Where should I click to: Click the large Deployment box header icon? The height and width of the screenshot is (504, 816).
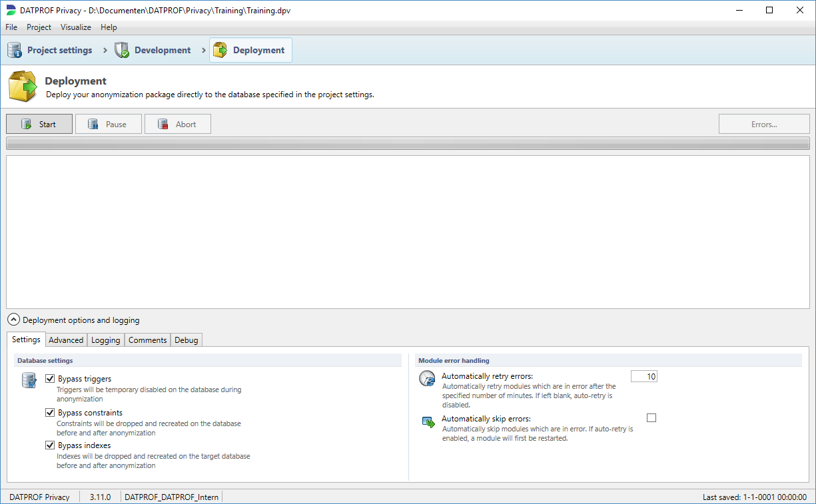[x=23, y=87]
